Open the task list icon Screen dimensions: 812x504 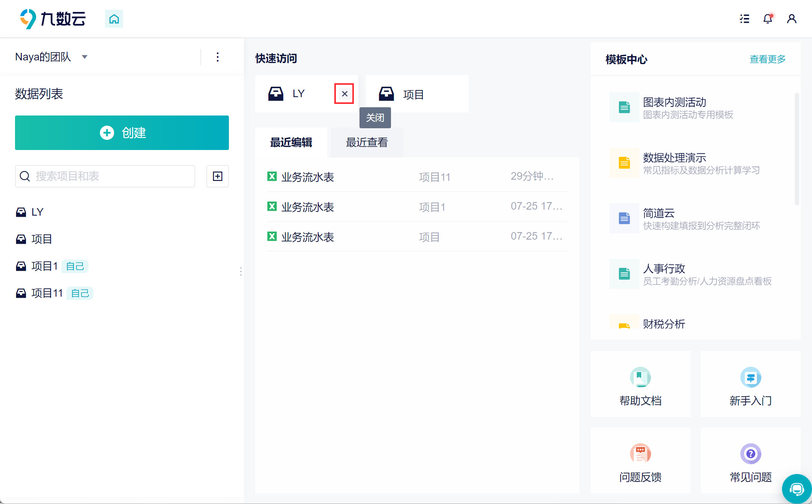coord(744,19)
